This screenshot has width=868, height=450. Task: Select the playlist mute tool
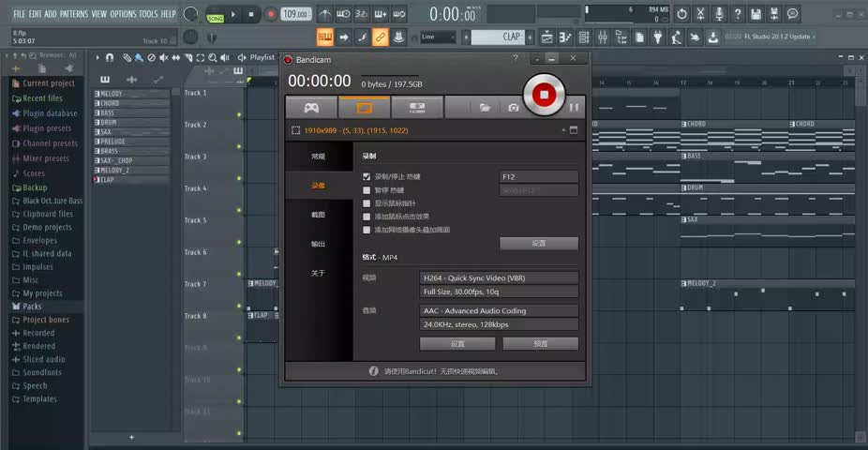[164, 57]
